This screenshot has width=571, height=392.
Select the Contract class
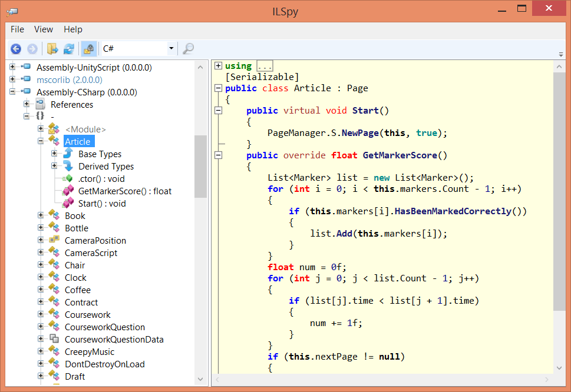tap(81, 302)
